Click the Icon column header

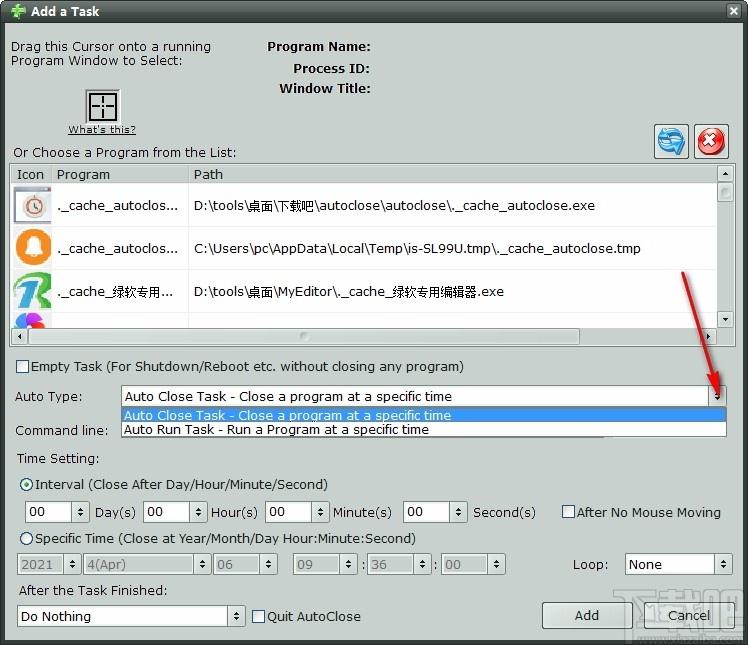tap(31, 175)
